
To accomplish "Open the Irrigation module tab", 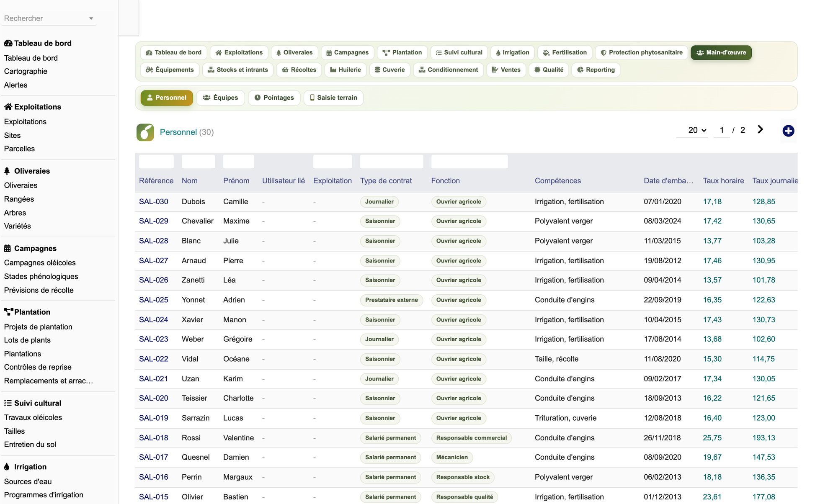I will point(513,53).
